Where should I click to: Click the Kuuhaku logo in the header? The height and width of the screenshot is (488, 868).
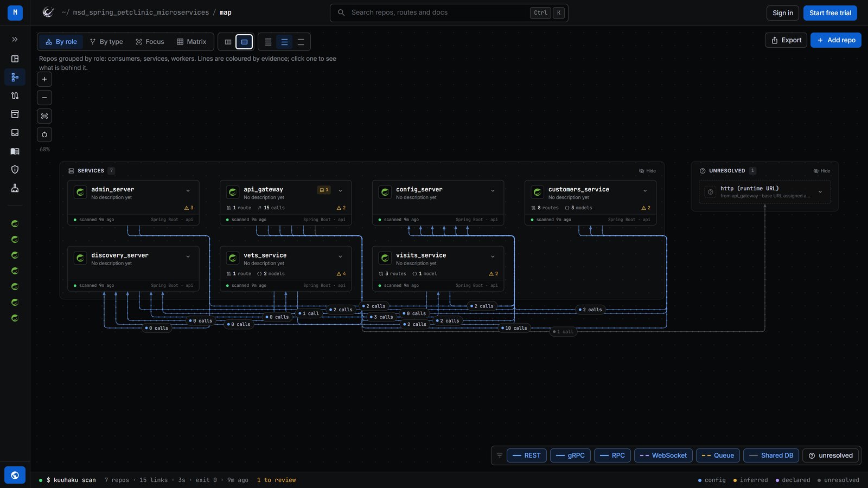tap(48, 12)
